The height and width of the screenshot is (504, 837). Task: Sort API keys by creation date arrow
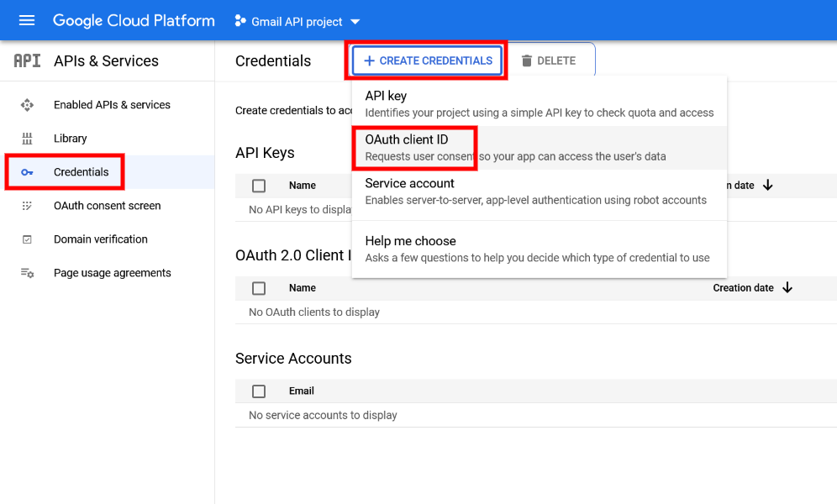pos(768,186)
